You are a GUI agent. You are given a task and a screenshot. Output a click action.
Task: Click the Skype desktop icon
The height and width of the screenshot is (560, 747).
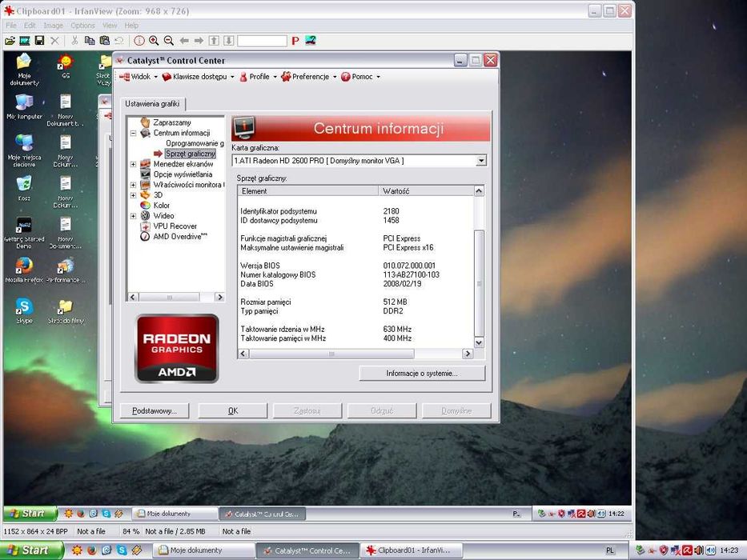[x=24, y=310]
